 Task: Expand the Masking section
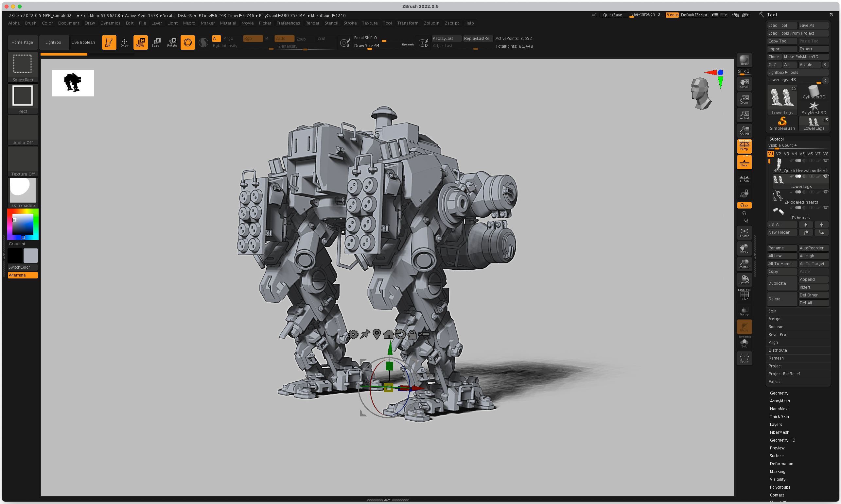coord(777,471)
